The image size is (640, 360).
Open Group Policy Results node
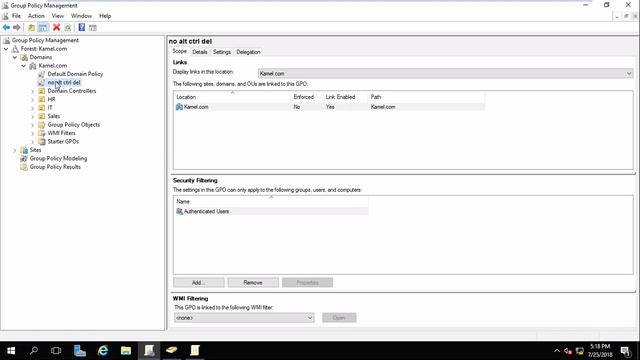click(x=55, y=167)
